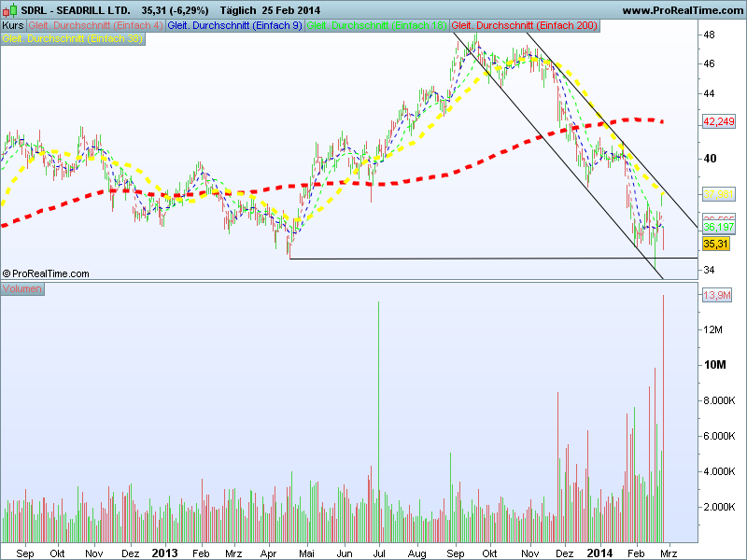The width and height of the screenshot is (747, 560).
Task: Click the candlestick chart icon beside SDRL
Action: pyautogui.click(x=10, y=10)
